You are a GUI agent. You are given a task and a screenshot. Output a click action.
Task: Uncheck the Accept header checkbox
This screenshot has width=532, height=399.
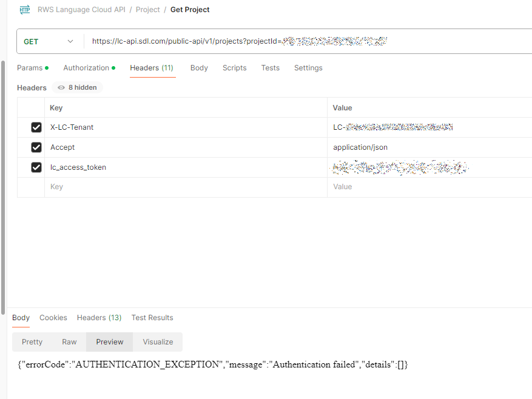point(36,147)
